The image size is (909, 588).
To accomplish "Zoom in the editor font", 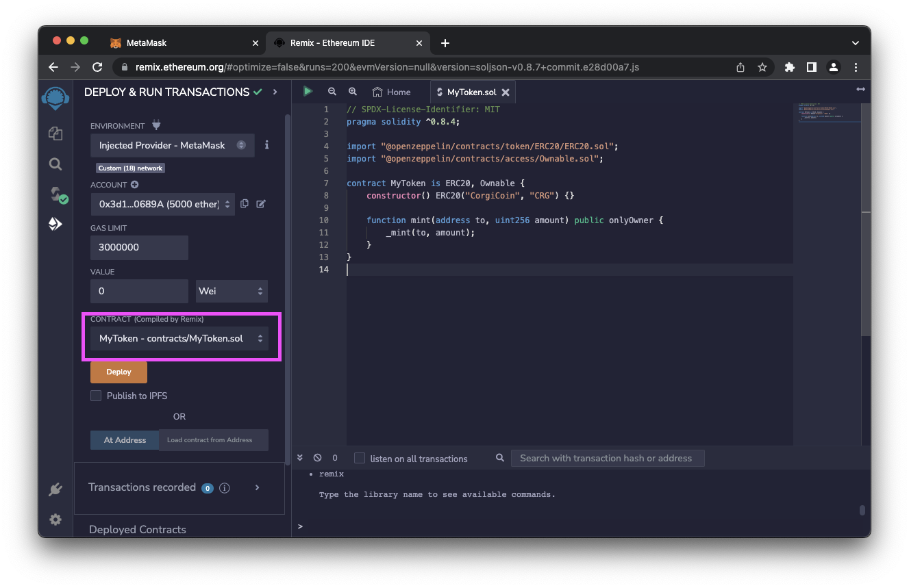I will [x=353, y=91].
